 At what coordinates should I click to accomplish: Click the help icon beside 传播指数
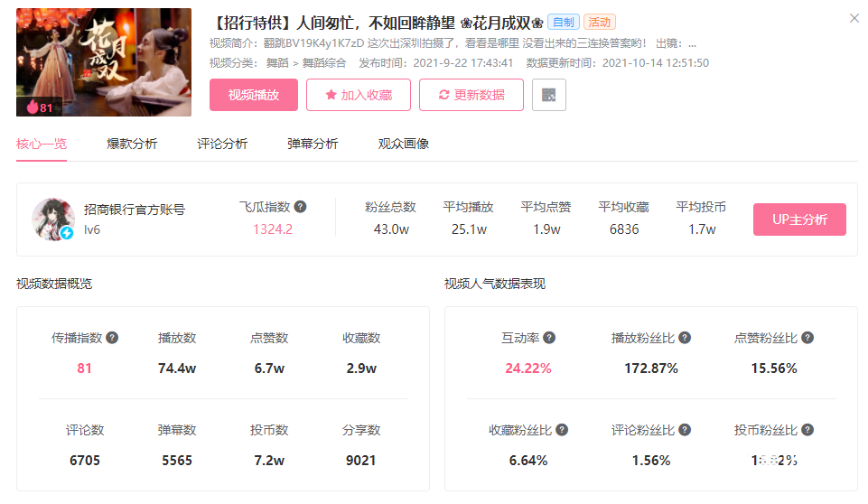(x=112, y=338)
